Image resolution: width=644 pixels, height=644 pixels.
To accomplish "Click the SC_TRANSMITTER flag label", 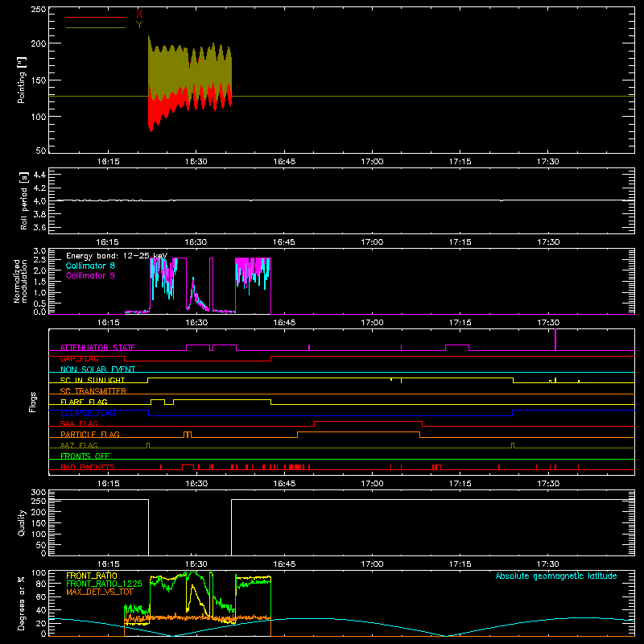I will [93, 391].
